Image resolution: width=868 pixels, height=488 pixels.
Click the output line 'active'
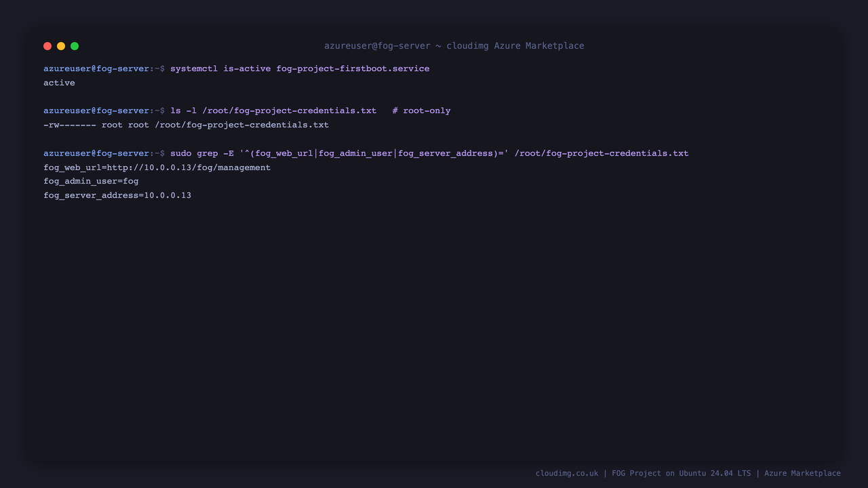pyautogui.click(x=59, y=83)
